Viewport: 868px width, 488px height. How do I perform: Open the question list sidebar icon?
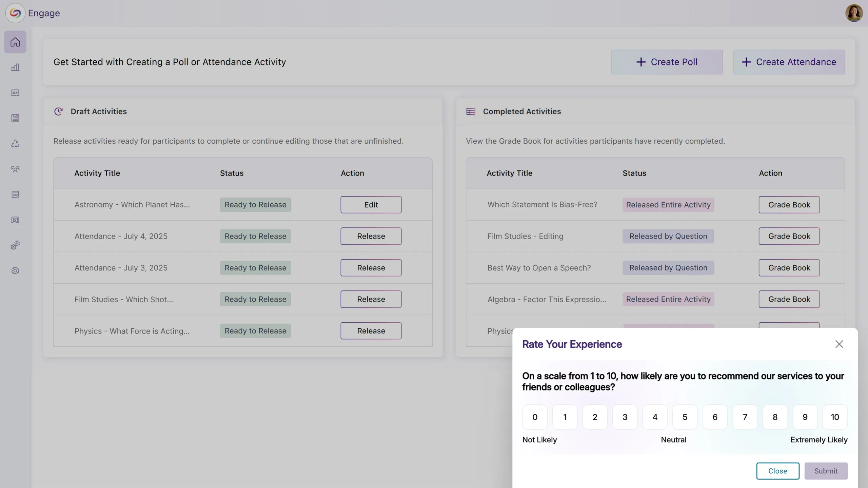(15, 195)
